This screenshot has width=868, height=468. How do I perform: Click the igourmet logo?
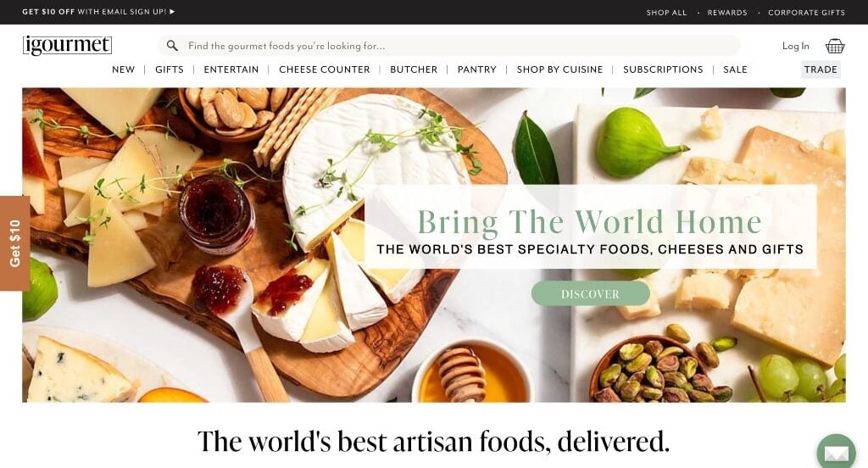(x=68, y=46)
